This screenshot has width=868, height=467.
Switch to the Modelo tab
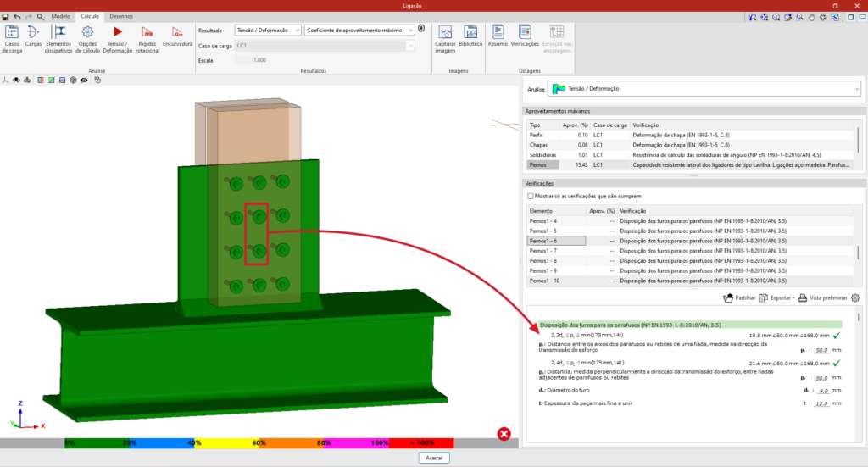(x=61, y=16)
